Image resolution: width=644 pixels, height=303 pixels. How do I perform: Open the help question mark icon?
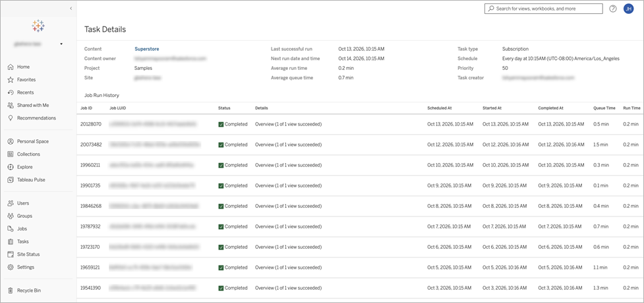613,9
